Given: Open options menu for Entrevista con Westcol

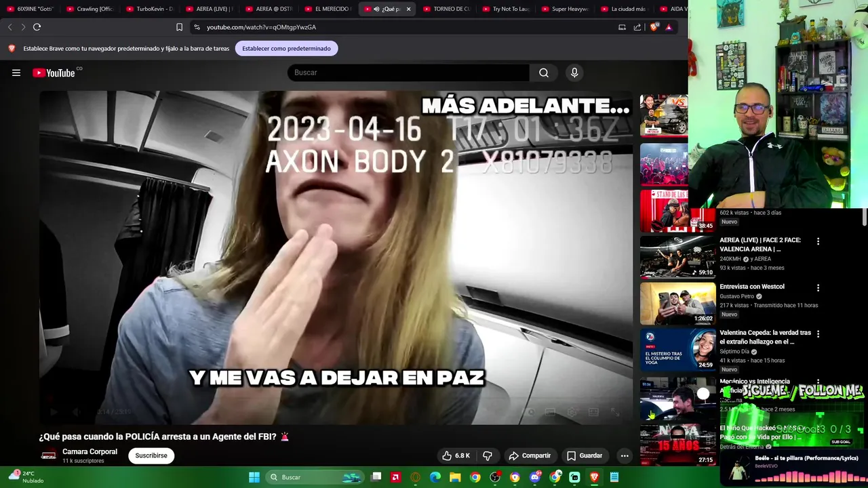Looking at the screenshot, I should [x=818, y=288].
